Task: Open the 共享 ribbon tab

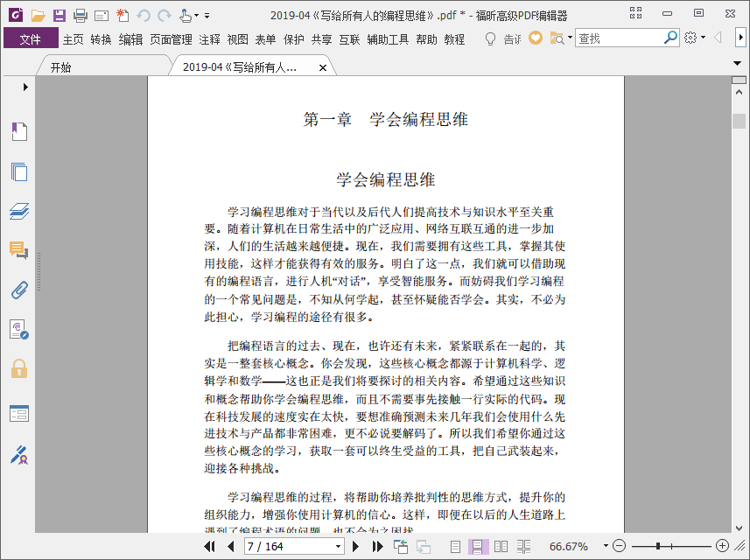Action: point(321,39)
